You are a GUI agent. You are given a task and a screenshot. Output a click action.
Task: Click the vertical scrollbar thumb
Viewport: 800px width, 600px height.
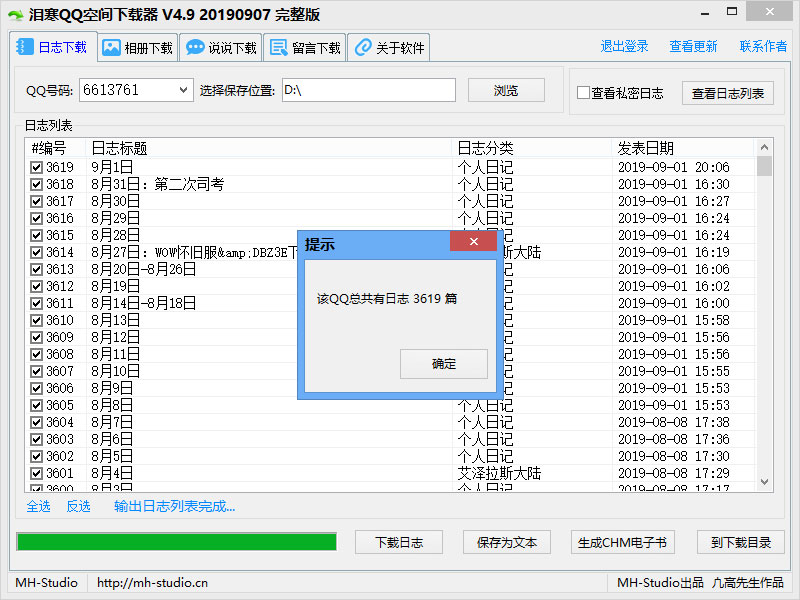(x=764, y=166)
